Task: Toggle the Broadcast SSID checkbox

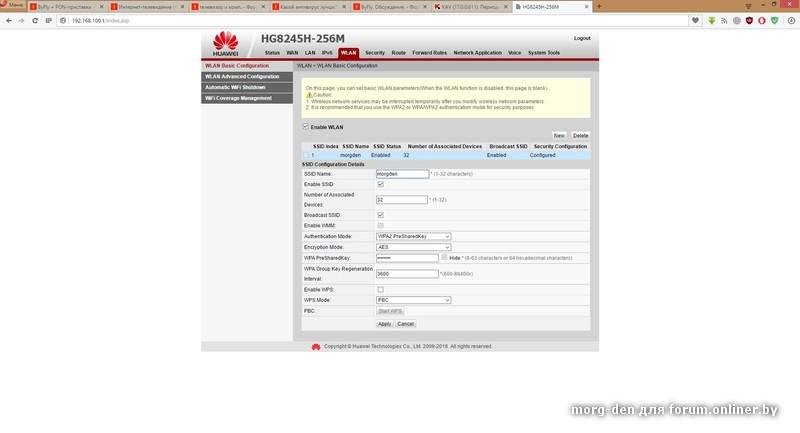Action: click(380, 215)
